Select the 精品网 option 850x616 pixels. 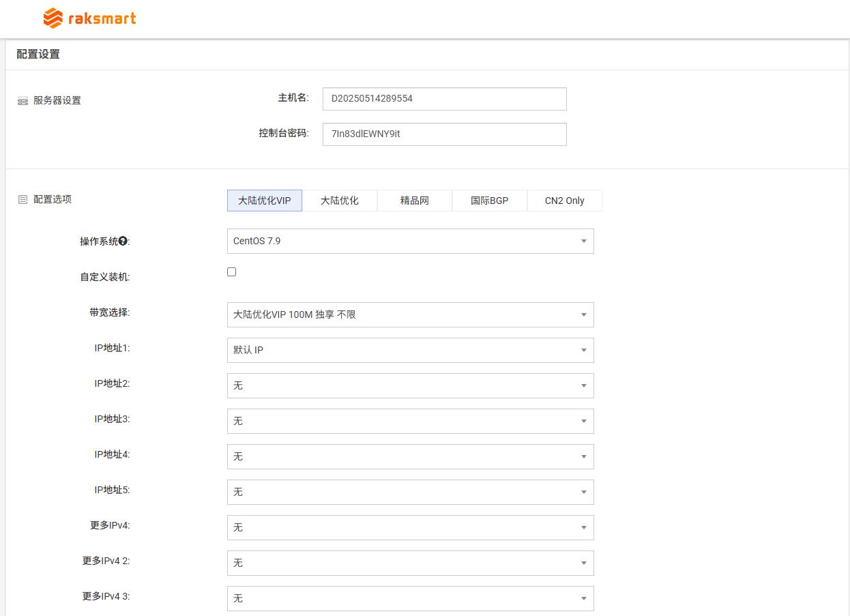coord(414,200)
